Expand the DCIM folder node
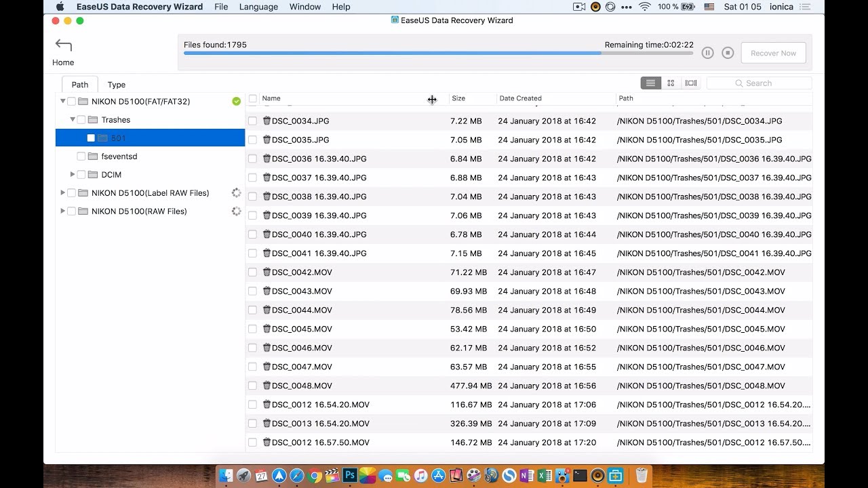This screenshot has width=868, height=488. tap(73, 174)
